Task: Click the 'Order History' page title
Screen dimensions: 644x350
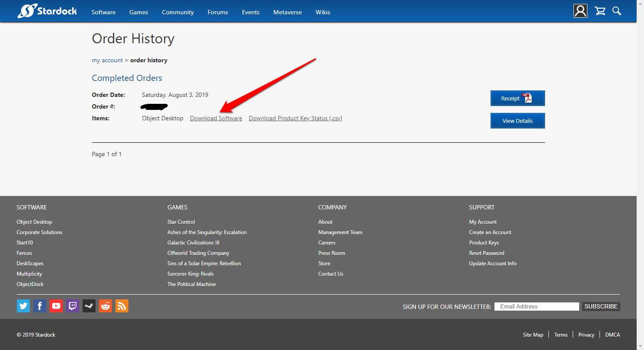Action: (133, 39)
